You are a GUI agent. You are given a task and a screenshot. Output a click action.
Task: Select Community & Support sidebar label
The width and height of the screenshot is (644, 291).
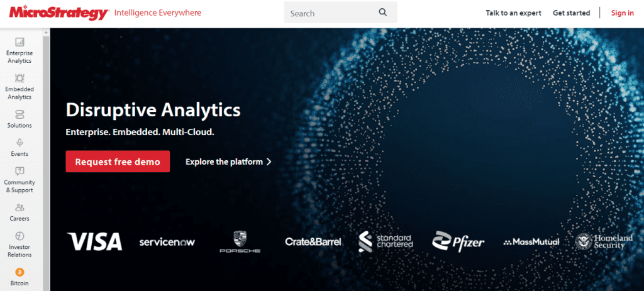click(x=19, y=186)
